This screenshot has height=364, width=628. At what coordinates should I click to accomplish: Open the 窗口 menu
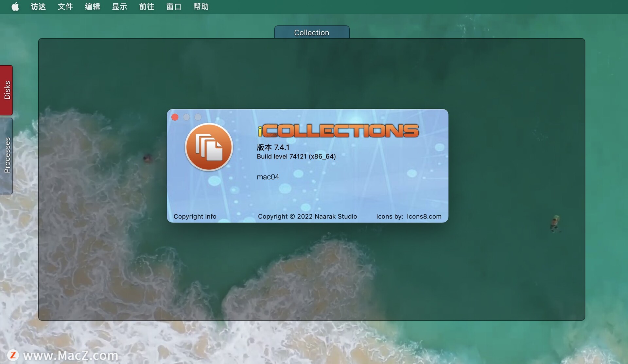(x=174, y=7)
